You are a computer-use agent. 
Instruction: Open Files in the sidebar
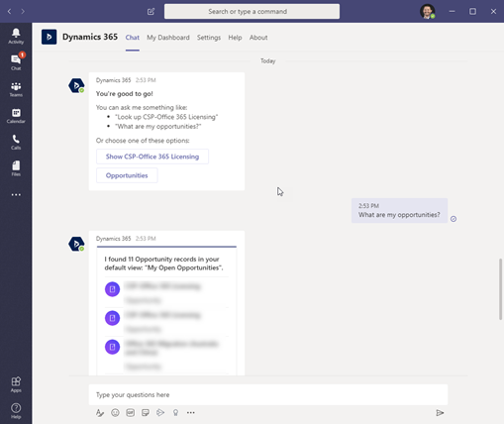(16, 168)
